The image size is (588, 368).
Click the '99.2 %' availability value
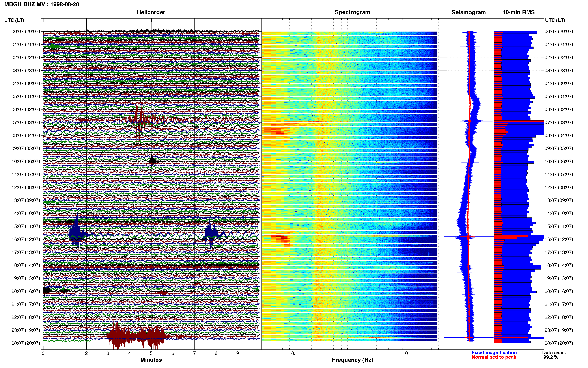[x=551, y=357]
